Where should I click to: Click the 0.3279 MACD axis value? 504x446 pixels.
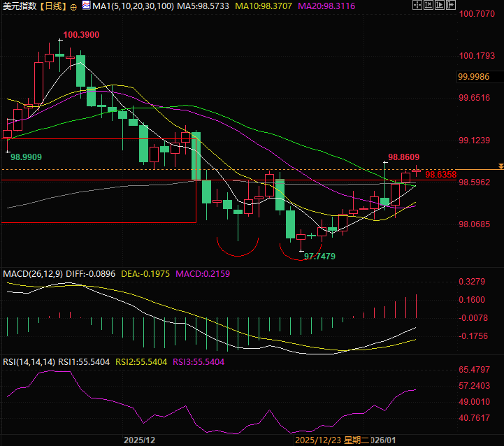click(472, 282)
